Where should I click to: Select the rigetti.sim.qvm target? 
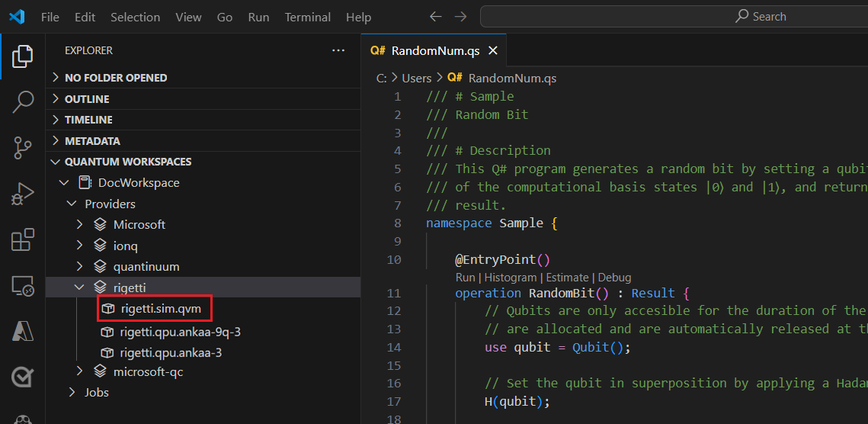point(161,309)
